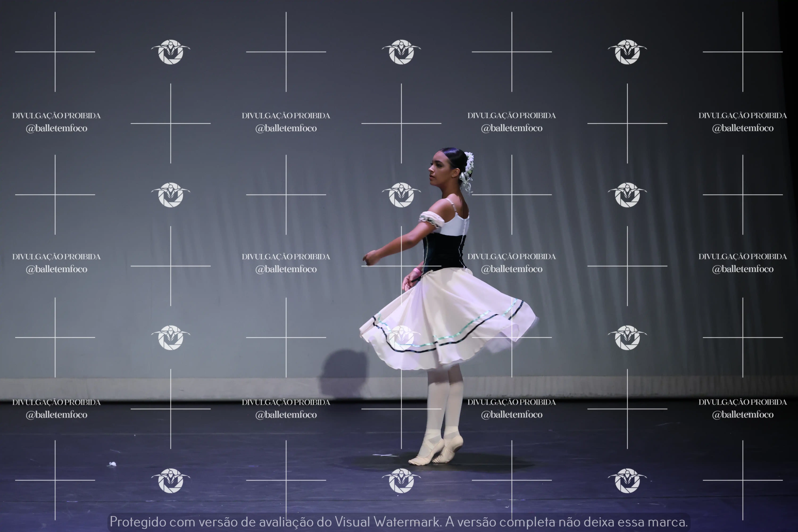This screenshot has width=798, height=532.
Task: Click the white tape mark beside the dancer's feet
Action: click(x=384, y=455)
